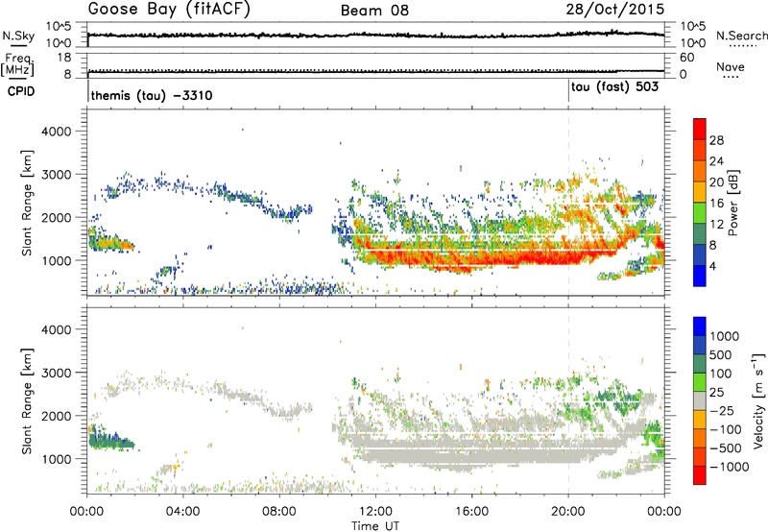Click the "08:00" time tick label
This screenshot has width=768, height=532.
pyautogui.click(x=279, y=512)
